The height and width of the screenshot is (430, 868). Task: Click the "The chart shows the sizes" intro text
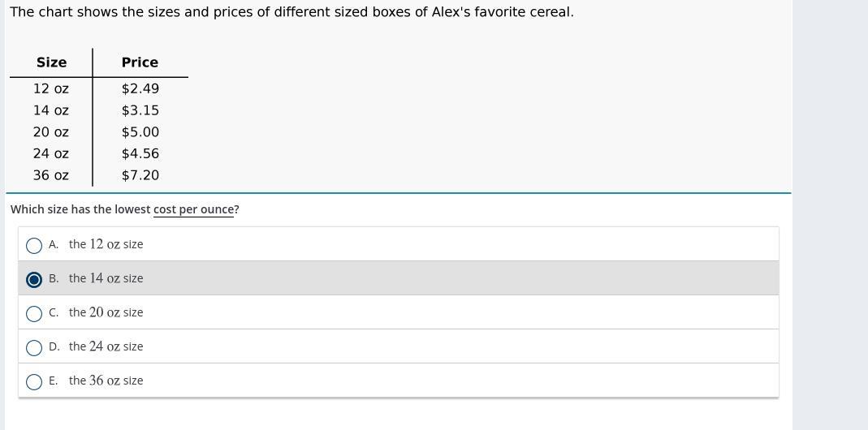291,12
